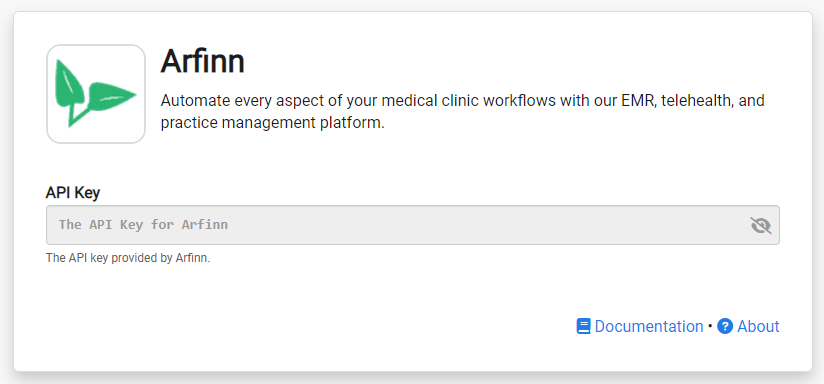Click the helper text under the API key field
Viewport: 824px width, 384px height.
click(x=128, y=258)
